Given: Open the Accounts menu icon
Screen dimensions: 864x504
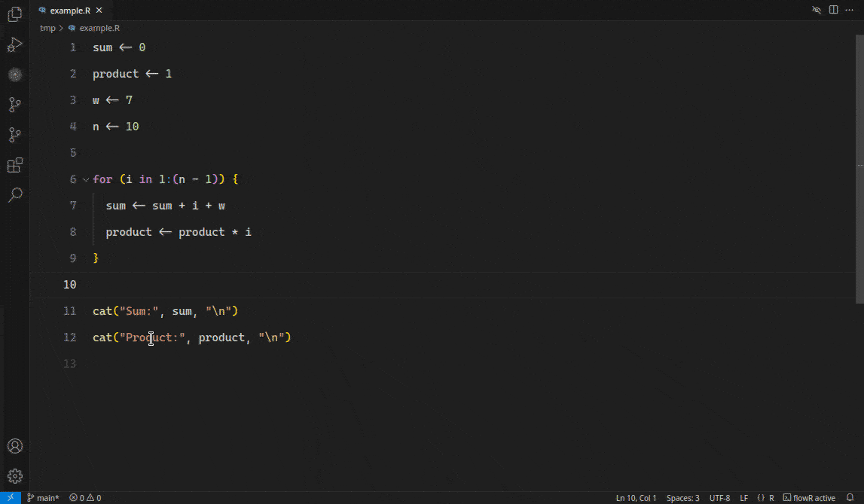Looking at the screenshot, I should 14,446.
